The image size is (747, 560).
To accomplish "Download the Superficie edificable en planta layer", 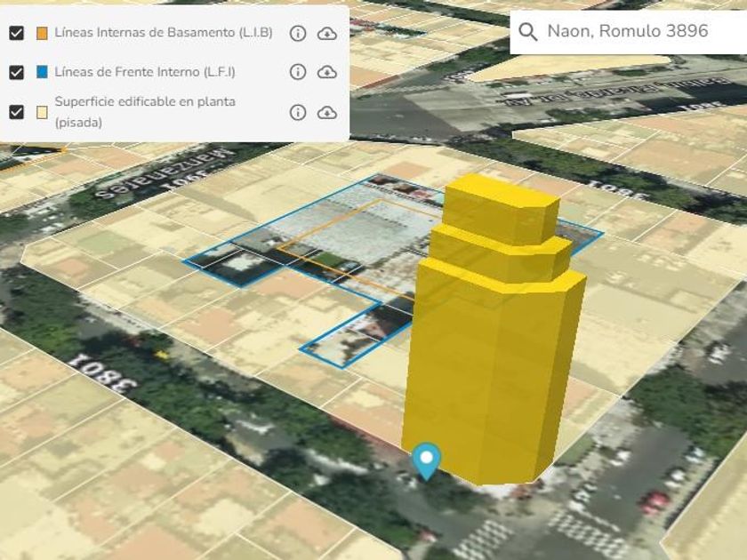I will [x=327, y=112].
